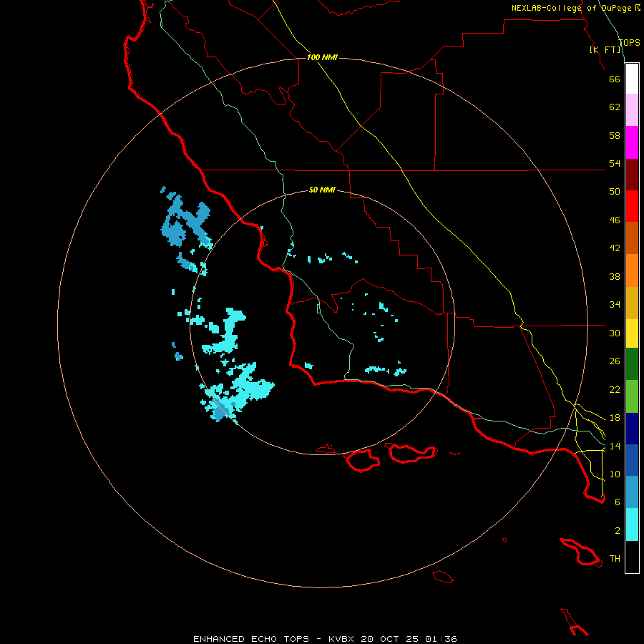The image size is (644, 644).
Task: Click the 14 legend value
Action: tap(615, 446)
